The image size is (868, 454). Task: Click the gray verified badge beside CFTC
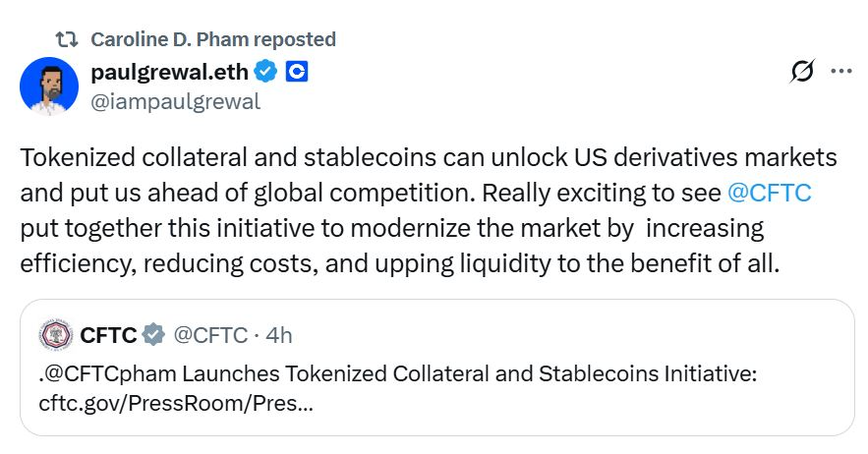153,335
